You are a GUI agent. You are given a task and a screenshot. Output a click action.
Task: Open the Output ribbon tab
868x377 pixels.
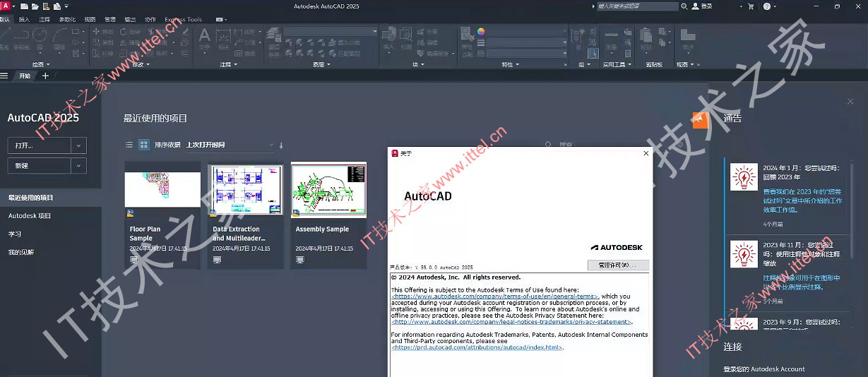pos(130,19)
